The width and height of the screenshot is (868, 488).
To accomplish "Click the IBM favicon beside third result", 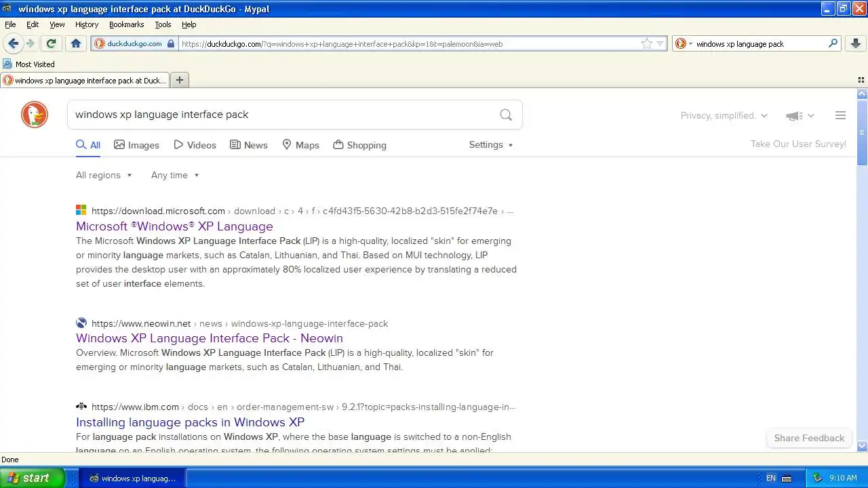I will pos(81,406).
